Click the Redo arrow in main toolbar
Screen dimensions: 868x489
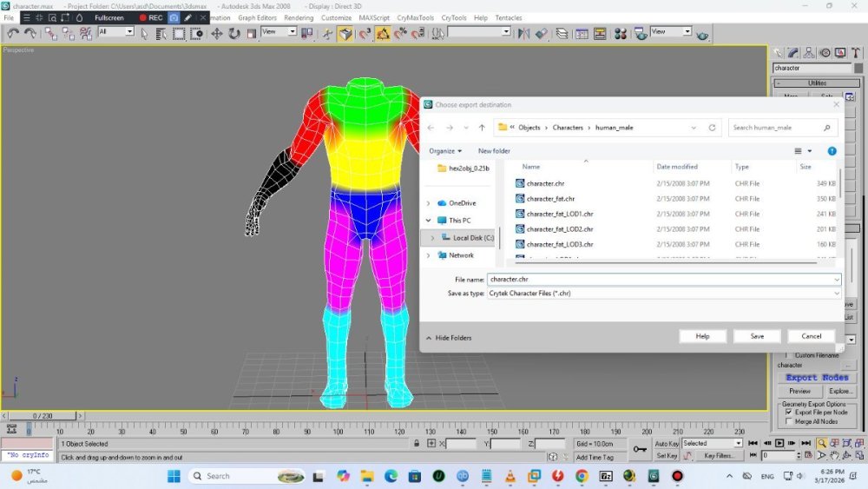30,34
